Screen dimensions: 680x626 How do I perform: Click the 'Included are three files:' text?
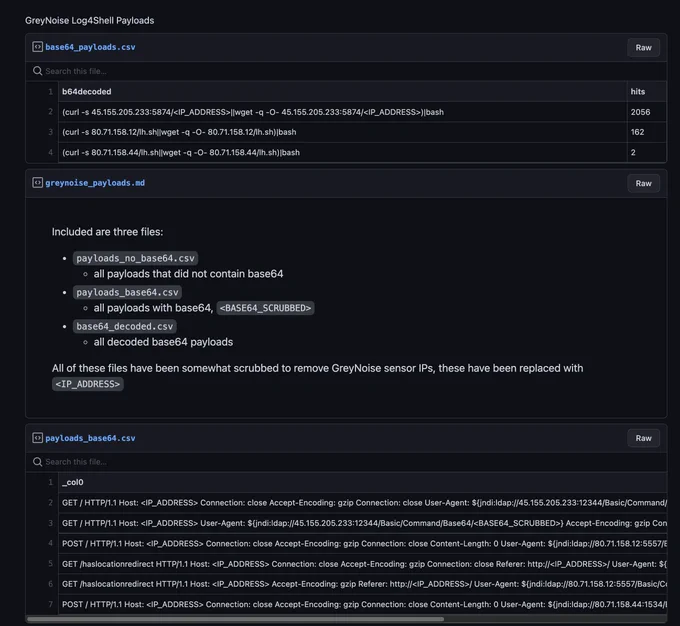[108, 232]
